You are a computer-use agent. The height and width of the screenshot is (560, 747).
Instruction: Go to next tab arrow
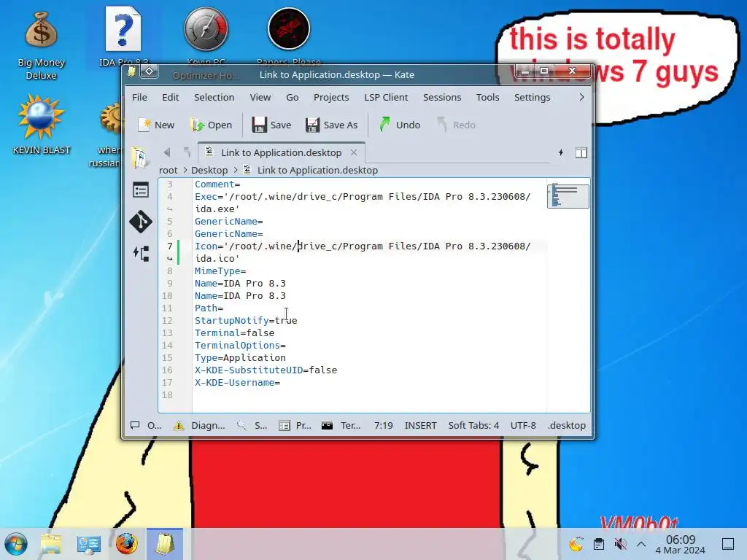pyautogui.click(x=187, y=152)
